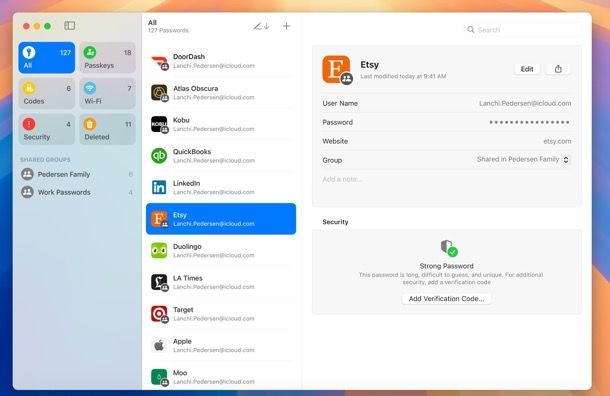The width and height of the screenshot is (610, 396).
Task: Focus the Search field
Action: click(x=522, y=30)
